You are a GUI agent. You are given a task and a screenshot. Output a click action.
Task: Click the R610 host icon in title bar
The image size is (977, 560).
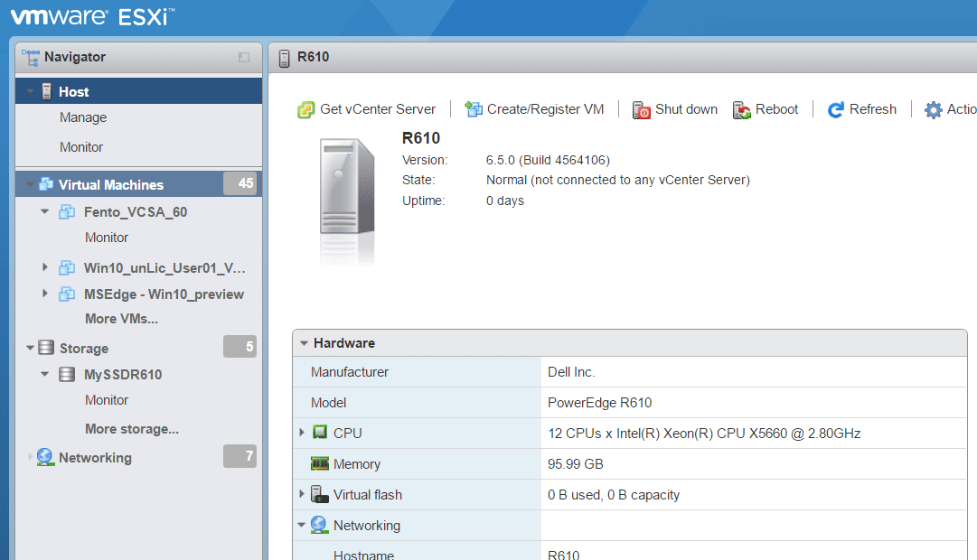(x=284, y=58)
